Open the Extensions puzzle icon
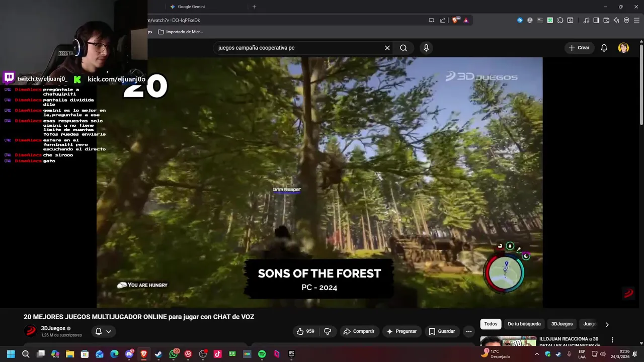The width and height of the screenshot is (644, 362). click(560, 20)
